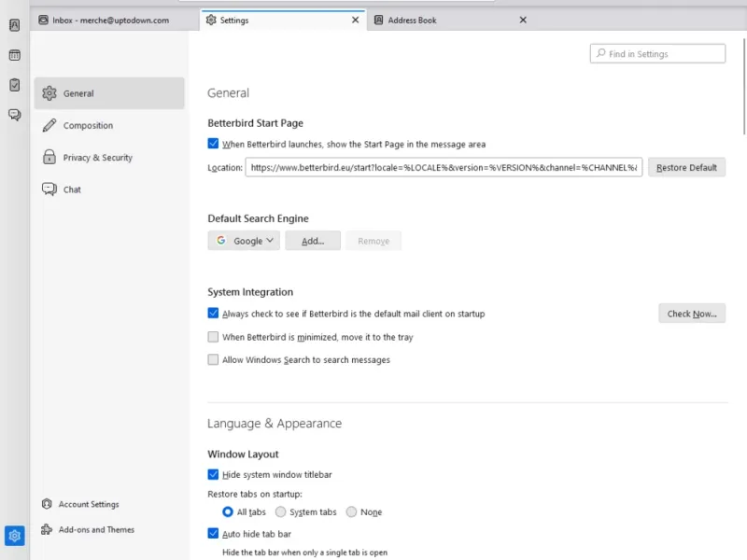Toggle show Start Page when Betterbird launches
This screenshot has height=560, width=747.
(213, 144)
